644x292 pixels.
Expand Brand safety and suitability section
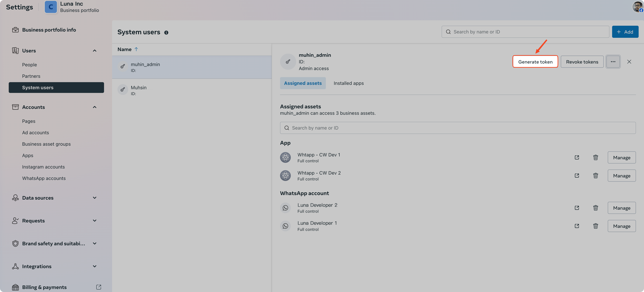(94, 243)
